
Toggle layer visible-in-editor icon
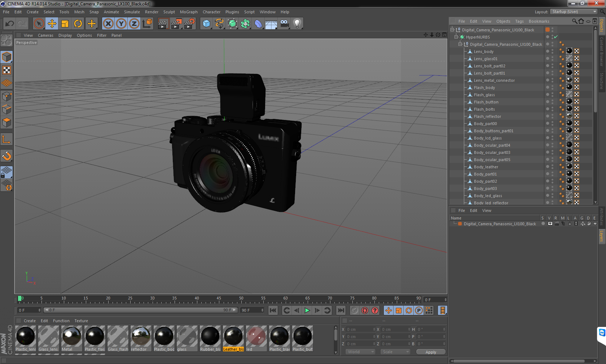tap(550, 224)
